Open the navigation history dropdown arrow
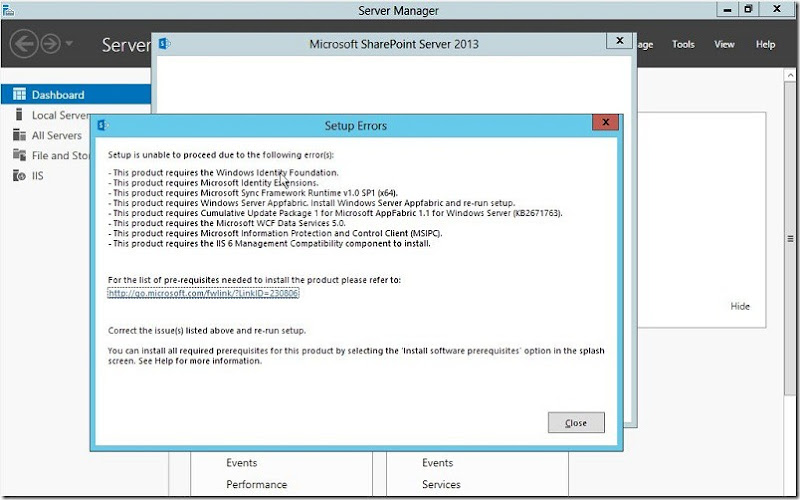This screenshot has height=500, width=800. (69, 43)
